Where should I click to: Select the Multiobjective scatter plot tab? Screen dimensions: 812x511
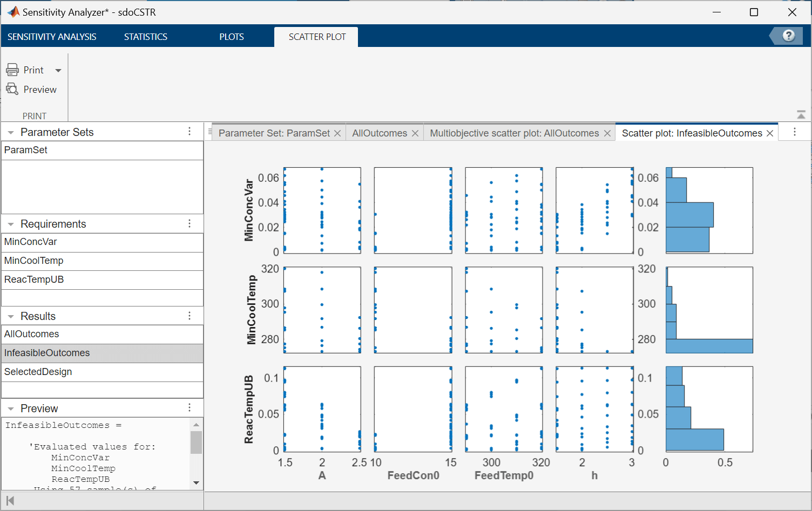point(514,133)
